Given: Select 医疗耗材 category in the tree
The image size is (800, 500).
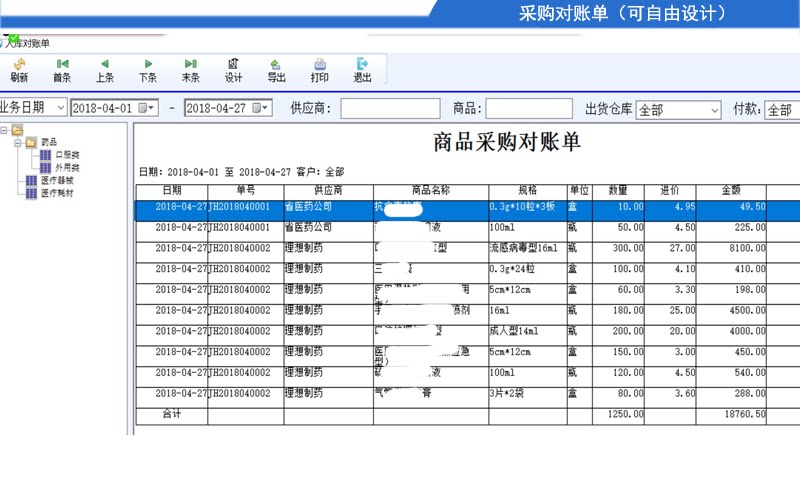Looking at the screenshot, I should 57,193.
